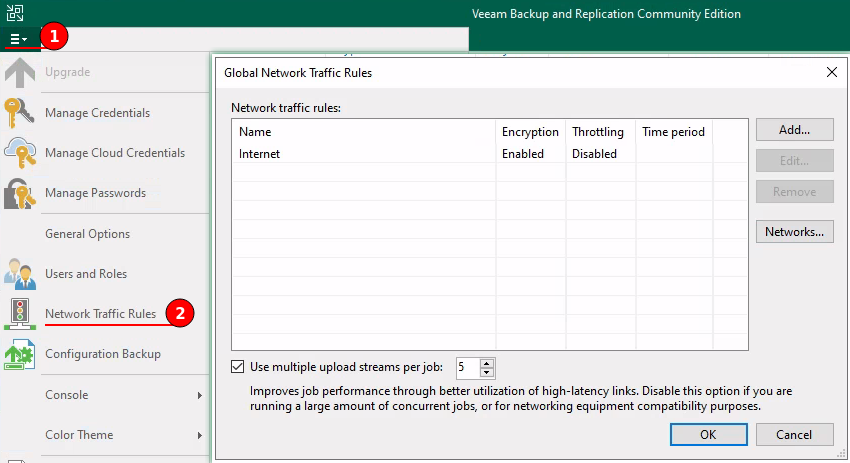The width and height of the screenshot is (850, 463).
Task: Open Manage Credentials from the menu
Action: point(98,113)
